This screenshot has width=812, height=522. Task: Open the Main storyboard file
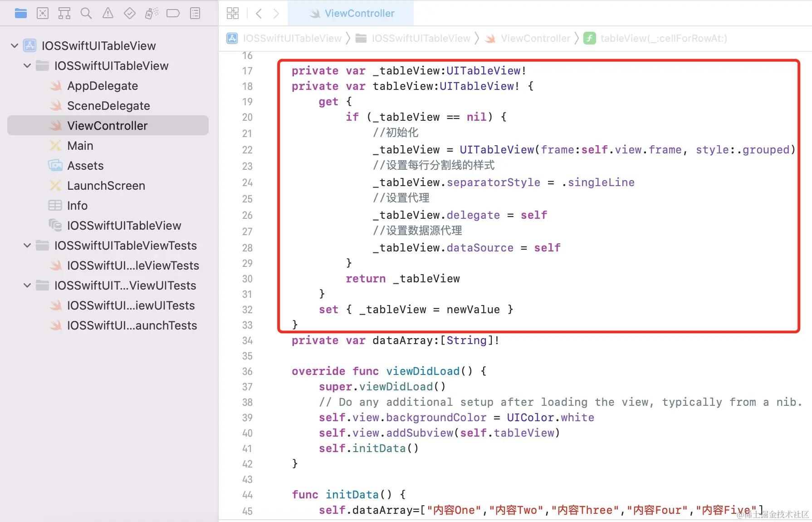pyautogui.click(x=108, y=146)
